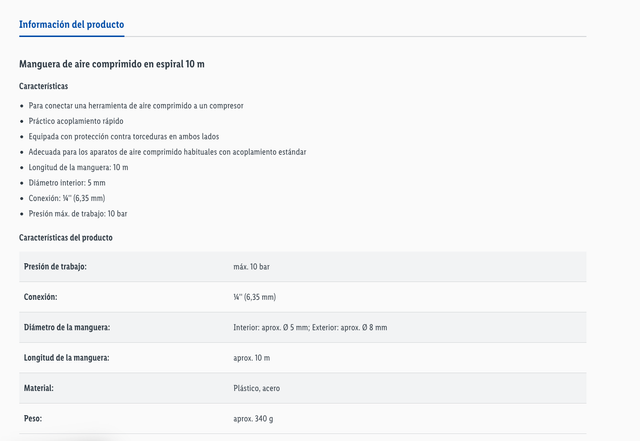This screenshot has height=441, width=640.
Task: Click the Material row label
Action: (x=38, y=387)
